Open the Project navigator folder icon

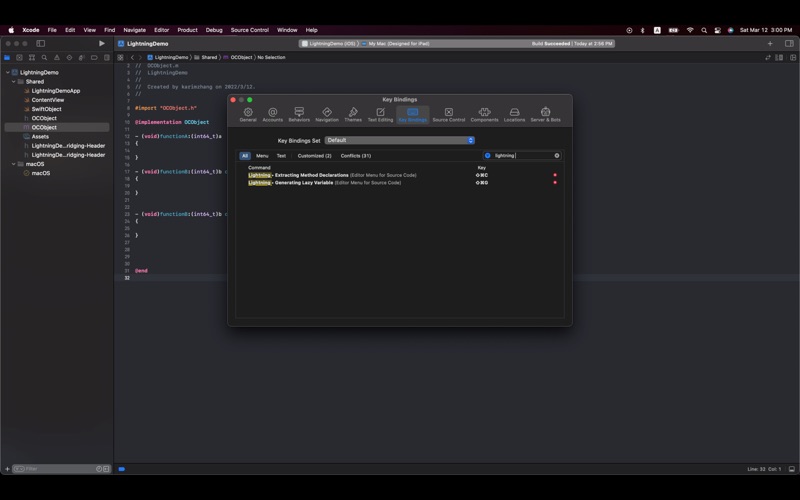7,58
